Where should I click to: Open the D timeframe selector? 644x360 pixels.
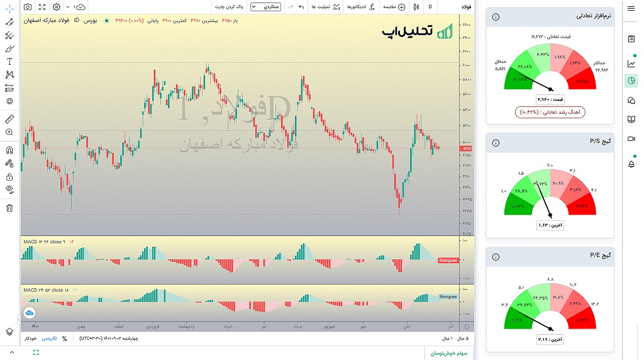pos(430,7)
